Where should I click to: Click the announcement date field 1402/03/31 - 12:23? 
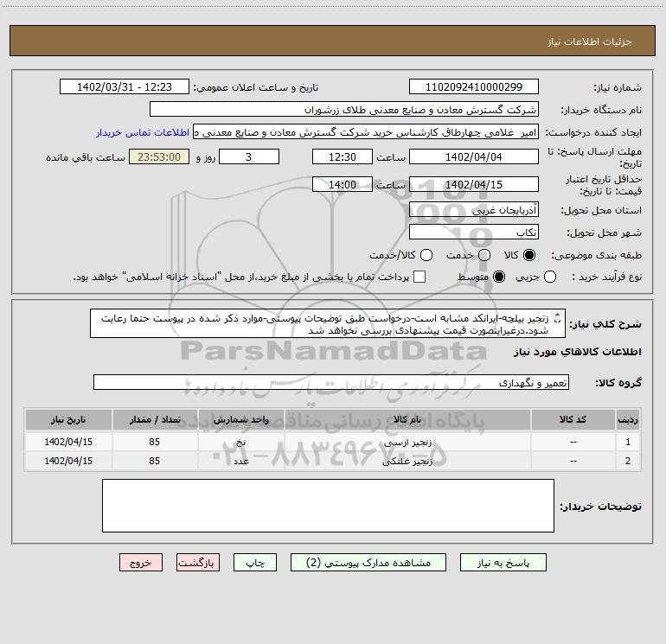tap(125, 87)
